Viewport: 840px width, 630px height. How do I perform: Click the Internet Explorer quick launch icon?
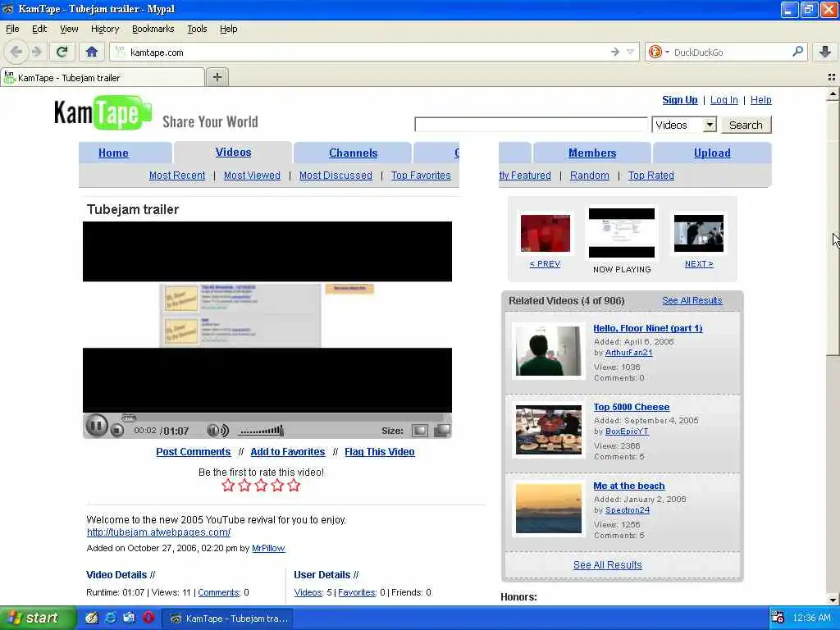pos(111,618)
